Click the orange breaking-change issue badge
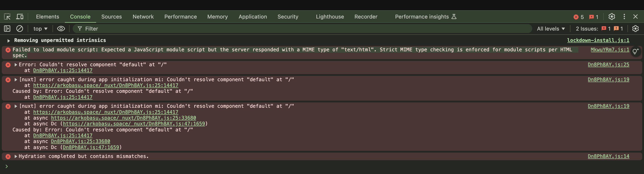 (618, 29)
